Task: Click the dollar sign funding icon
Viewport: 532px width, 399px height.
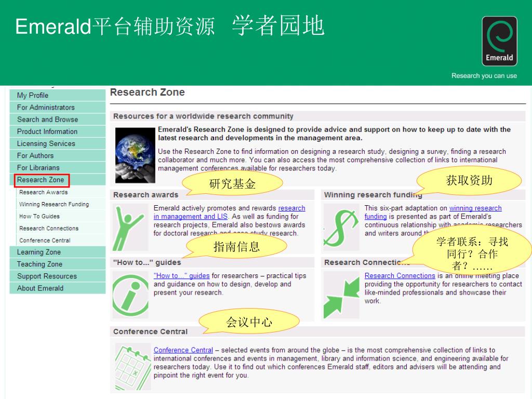Action: click(x=341, y=227)
